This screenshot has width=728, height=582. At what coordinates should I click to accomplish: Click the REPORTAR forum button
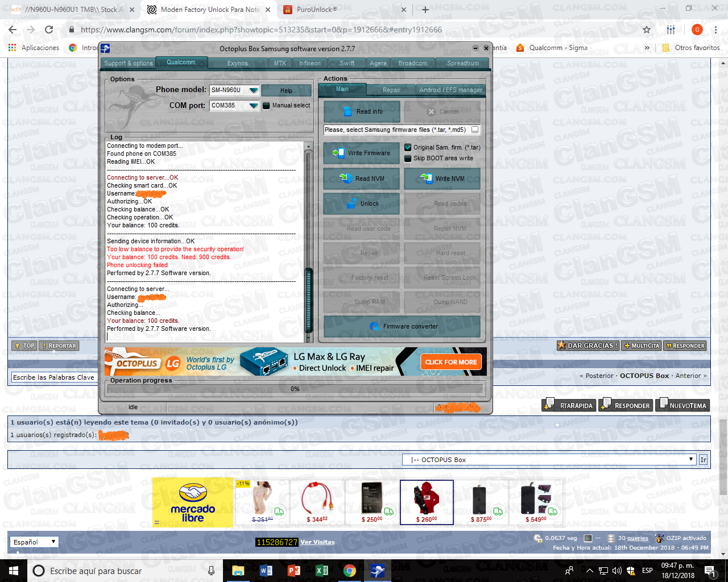point(59,346)
